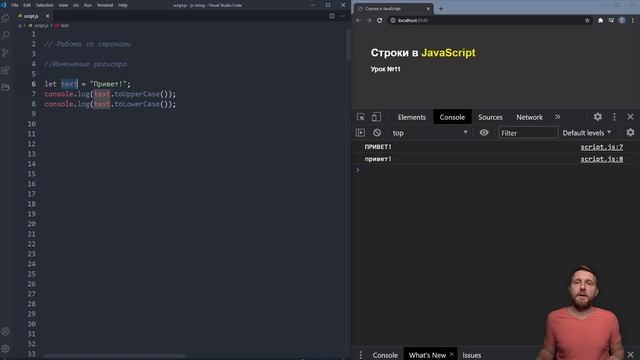640x360 pixels.
Task: Open the Run menu
Action: pos(88,5)
